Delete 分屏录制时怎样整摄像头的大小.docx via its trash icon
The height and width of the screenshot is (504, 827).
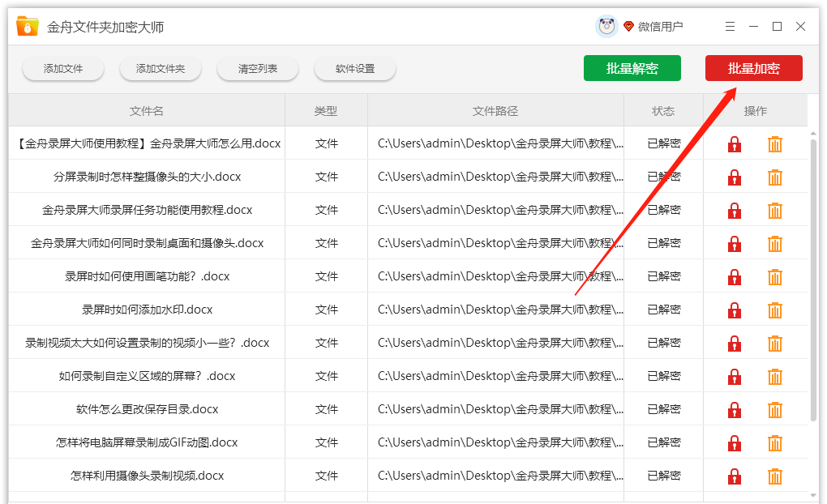pyautogui.click(x=775, y=176)
